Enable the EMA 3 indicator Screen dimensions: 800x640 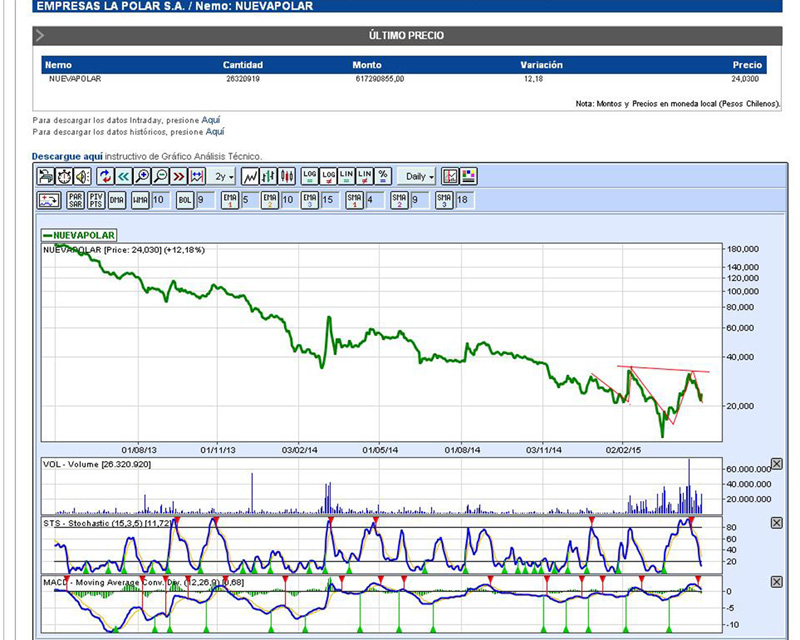pos(310,200)
